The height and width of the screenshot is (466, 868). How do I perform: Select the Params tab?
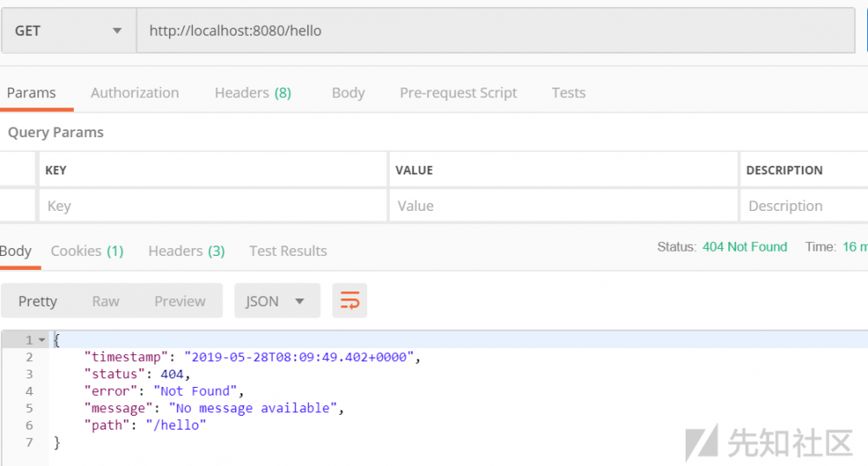31,93
